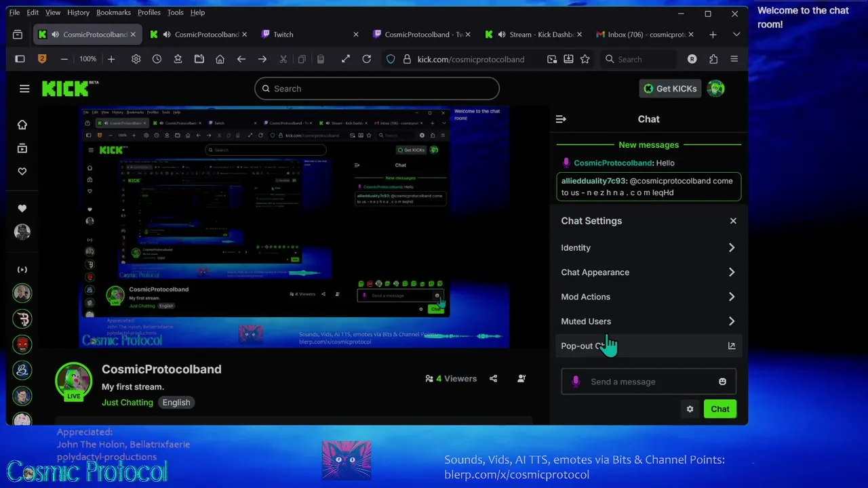Open the browser application menu
The height and width of the screenshot is (488, 868).
[x=734, y=60]
